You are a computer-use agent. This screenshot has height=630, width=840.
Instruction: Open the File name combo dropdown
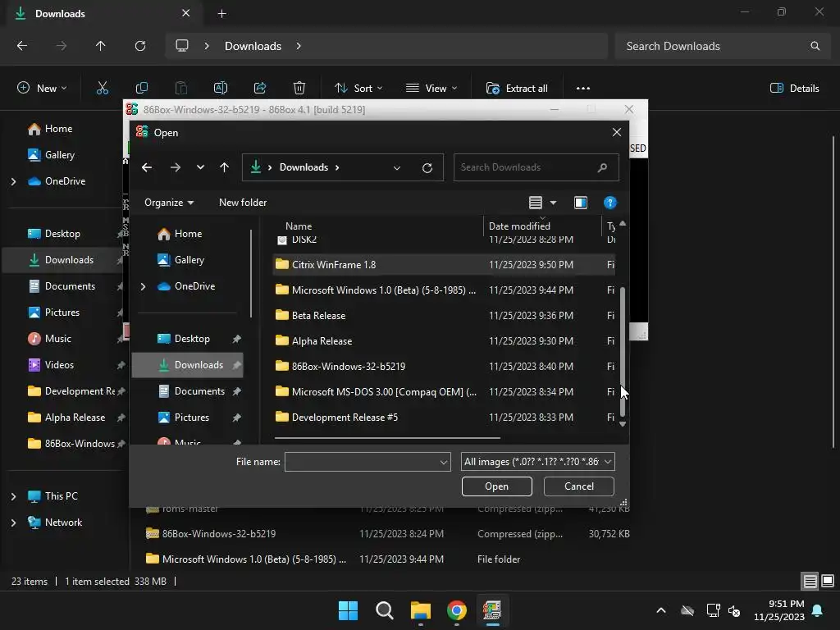tap(444, 462)
